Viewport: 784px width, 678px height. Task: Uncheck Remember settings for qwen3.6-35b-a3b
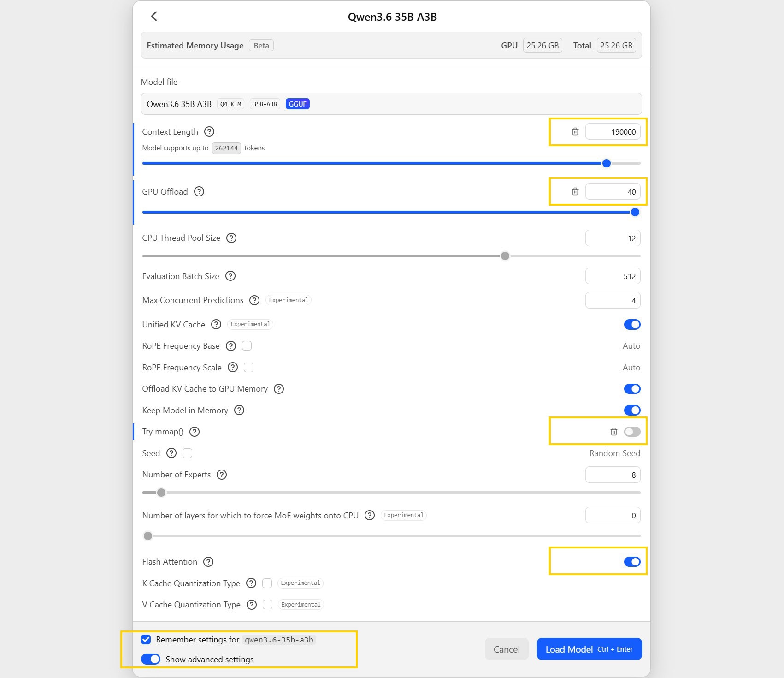pos(146,640)
